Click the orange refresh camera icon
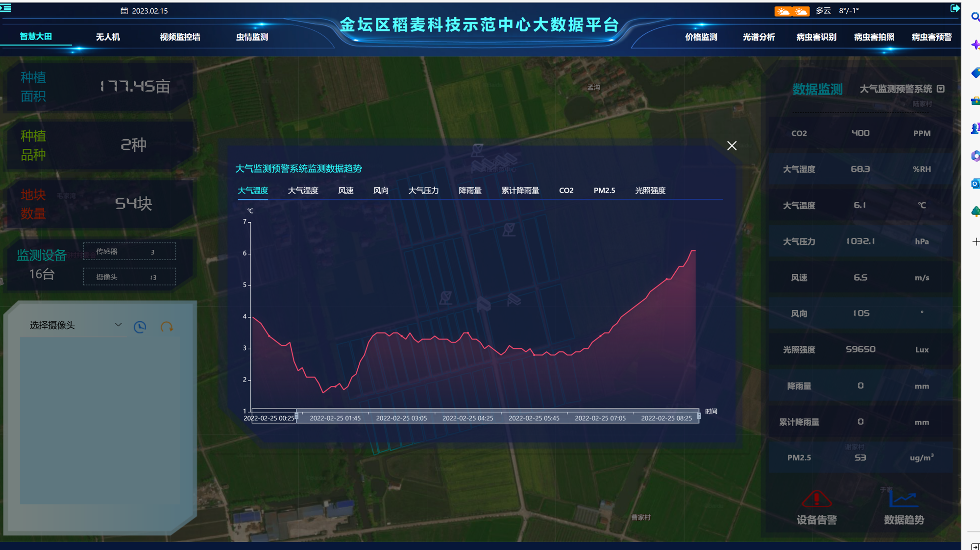The image size is (980, 550). (x=167, y=327)
